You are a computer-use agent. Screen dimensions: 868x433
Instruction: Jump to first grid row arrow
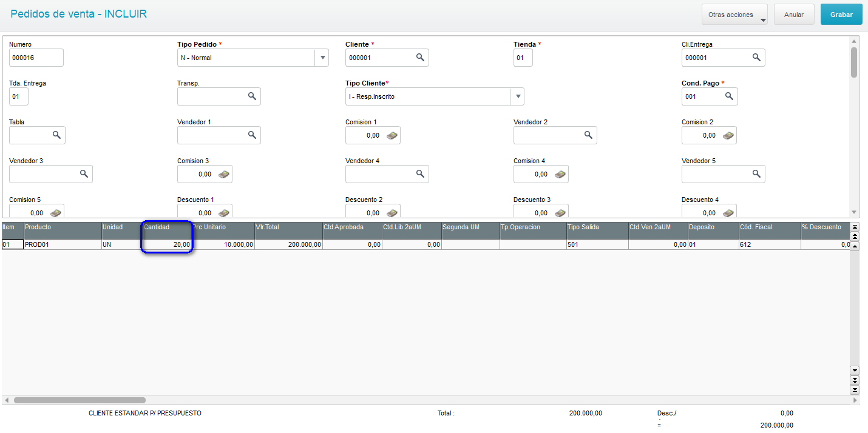(x=855, y=227)
